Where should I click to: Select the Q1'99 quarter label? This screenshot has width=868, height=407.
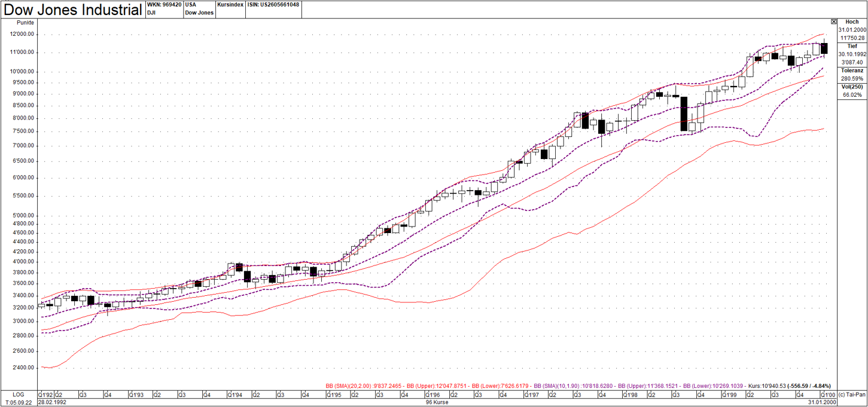tap(729, 395)
